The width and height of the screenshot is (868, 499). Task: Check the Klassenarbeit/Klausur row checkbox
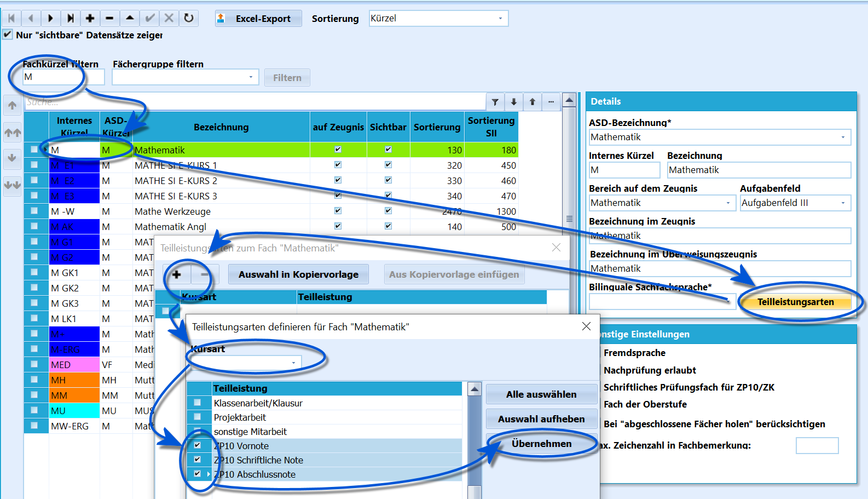[x=198, y=403]
